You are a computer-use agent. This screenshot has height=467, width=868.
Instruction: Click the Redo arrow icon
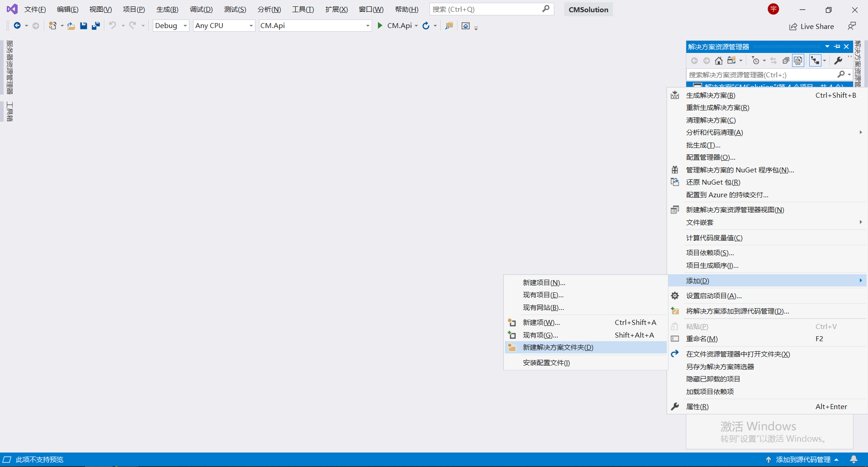click(x=132, y=26)
